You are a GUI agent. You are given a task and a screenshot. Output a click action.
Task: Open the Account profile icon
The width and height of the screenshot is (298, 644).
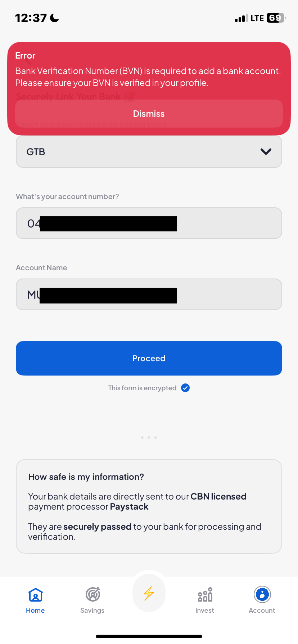[x=262, y=594]
